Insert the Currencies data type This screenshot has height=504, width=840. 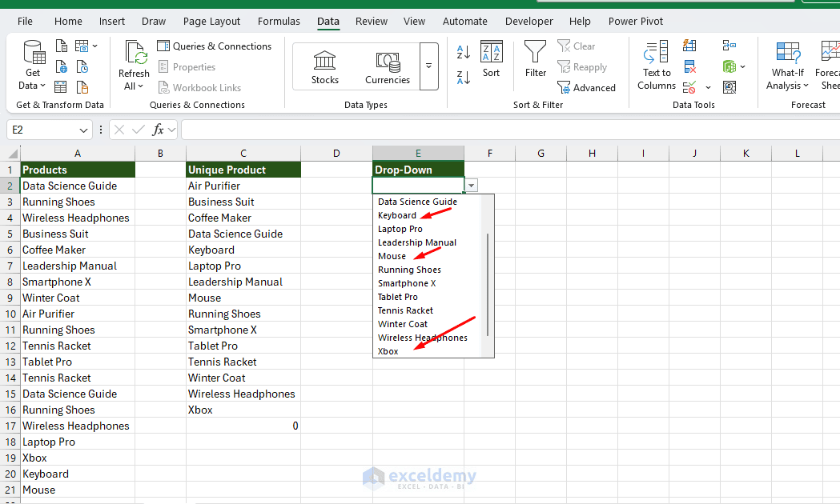[x=388, y=67]
